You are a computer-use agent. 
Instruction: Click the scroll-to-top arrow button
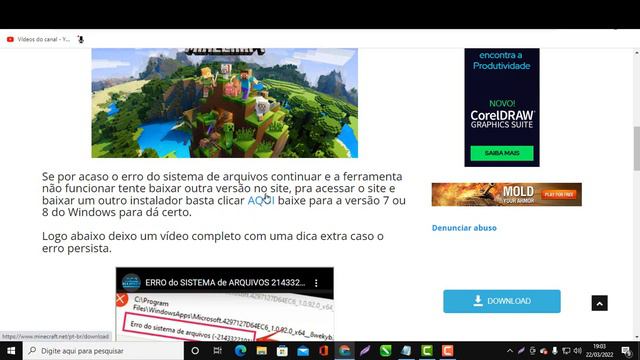point(599,303)
